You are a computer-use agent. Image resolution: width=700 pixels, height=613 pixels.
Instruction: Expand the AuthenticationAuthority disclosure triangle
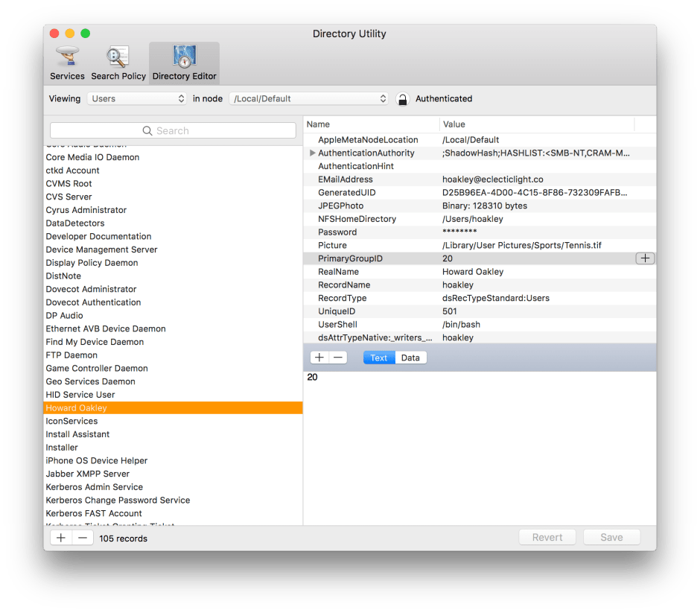click(313, 153)
